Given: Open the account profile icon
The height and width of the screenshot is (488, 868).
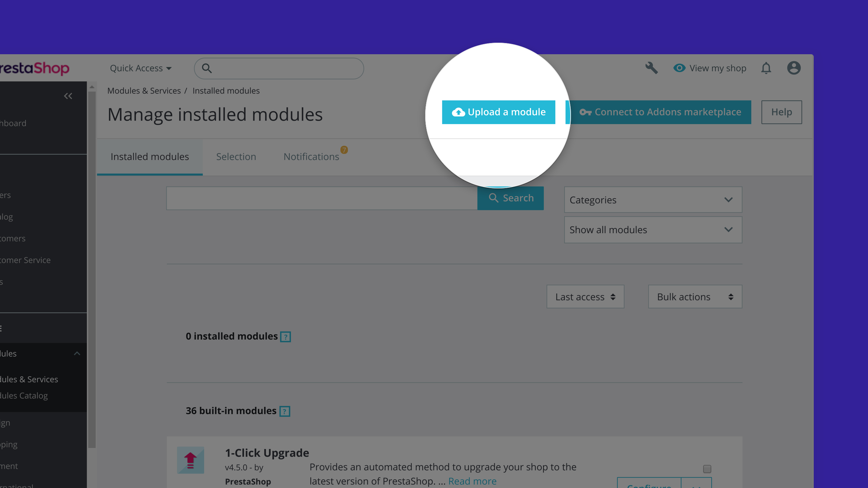Looking at the screenshot, I should (794, 68).
